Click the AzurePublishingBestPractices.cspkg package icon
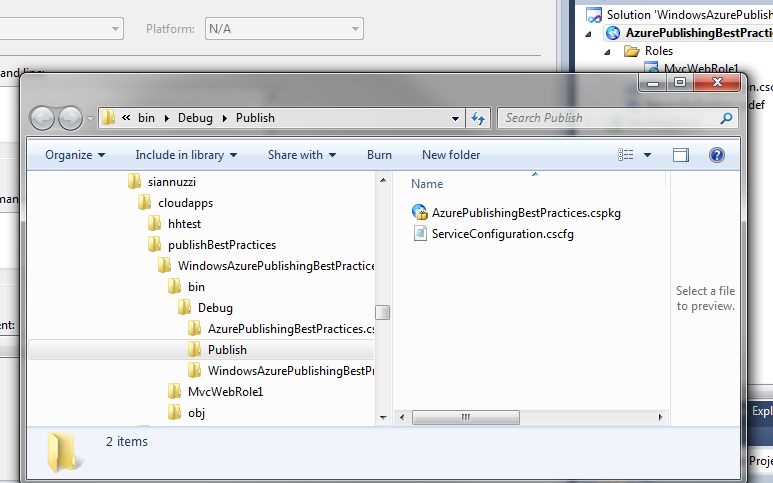Viewport: 773px width, 483px height. 420,212
